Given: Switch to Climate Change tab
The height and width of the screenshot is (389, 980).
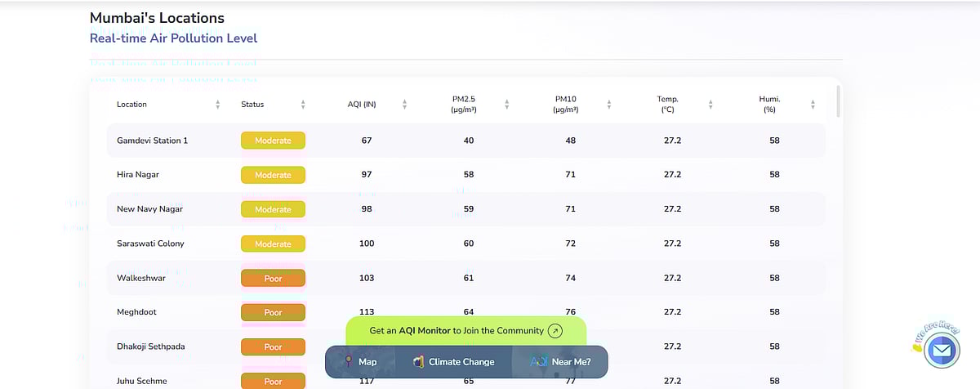Looking at the screenshot, I should coord(453,362).
